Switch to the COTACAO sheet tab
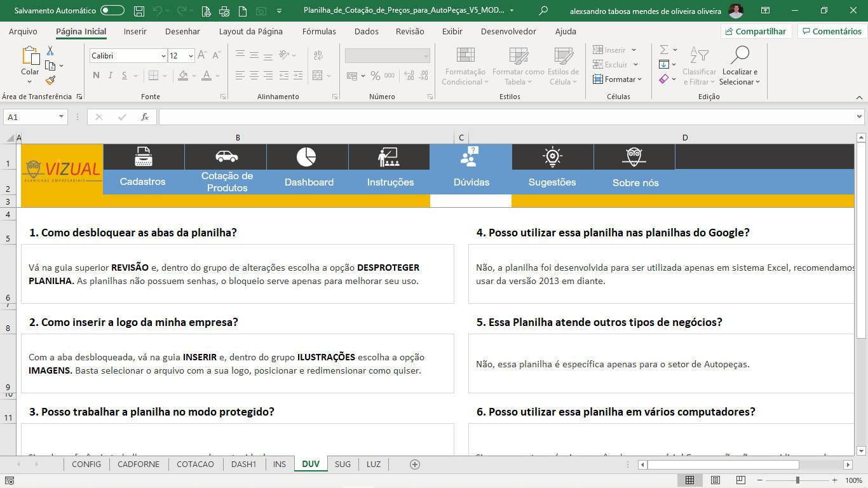Image resolution: width=868 pixels, height=488 pixels. [x=195, y=464]
